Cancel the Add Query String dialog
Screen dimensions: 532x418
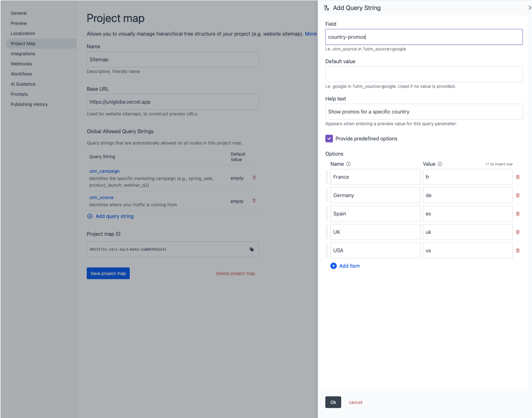(x=355, y=402)
